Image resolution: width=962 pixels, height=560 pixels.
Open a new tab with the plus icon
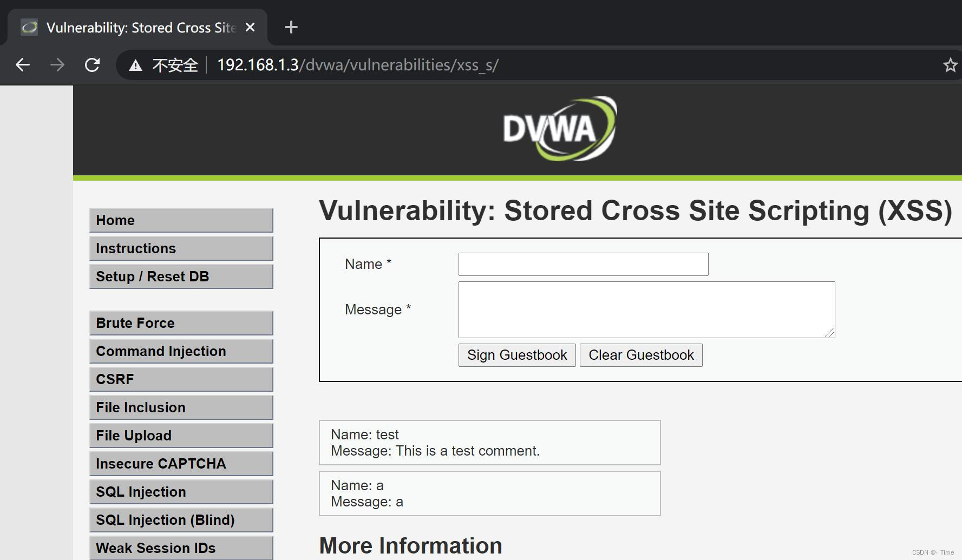(x=291, y=27)
